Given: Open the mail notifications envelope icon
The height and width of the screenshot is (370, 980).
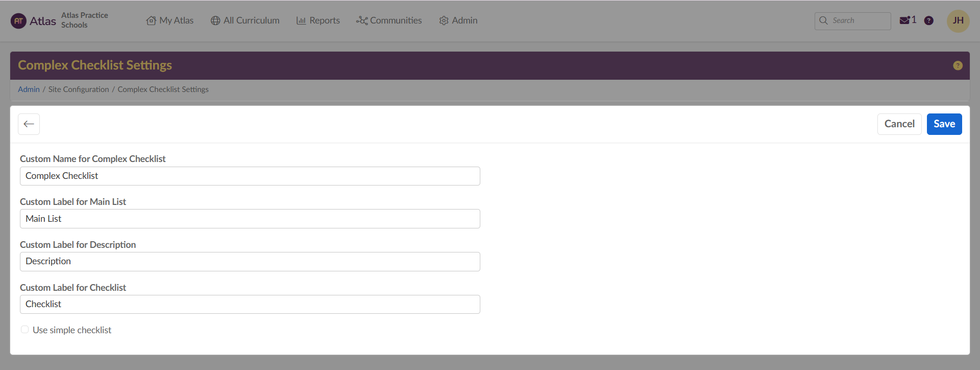Looking at the screenshot, I should [904, 20].
